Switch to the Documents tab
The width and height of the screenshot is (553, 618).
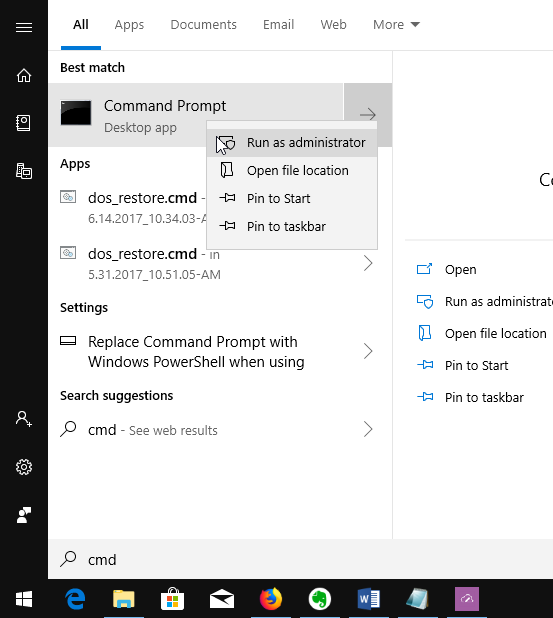pos(203,25)
